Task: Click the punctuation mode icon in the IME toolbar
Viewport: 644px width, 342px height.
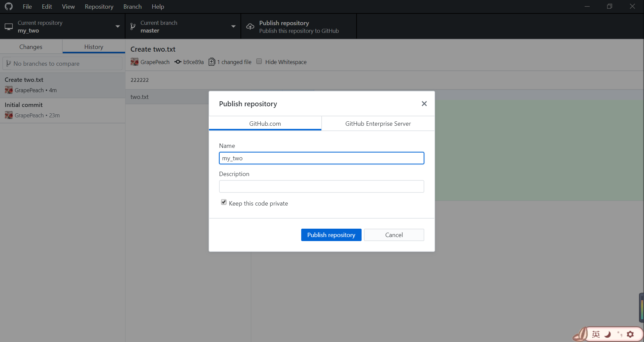Action: (x=620, y=334)
